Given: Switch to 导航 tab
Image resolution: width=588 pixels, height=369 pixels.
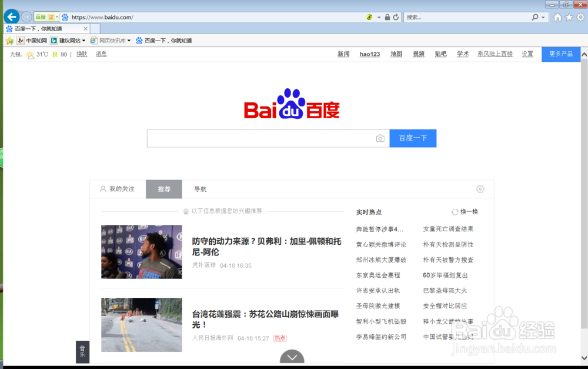Looking at the screenshot, I should tap(200, 189).
